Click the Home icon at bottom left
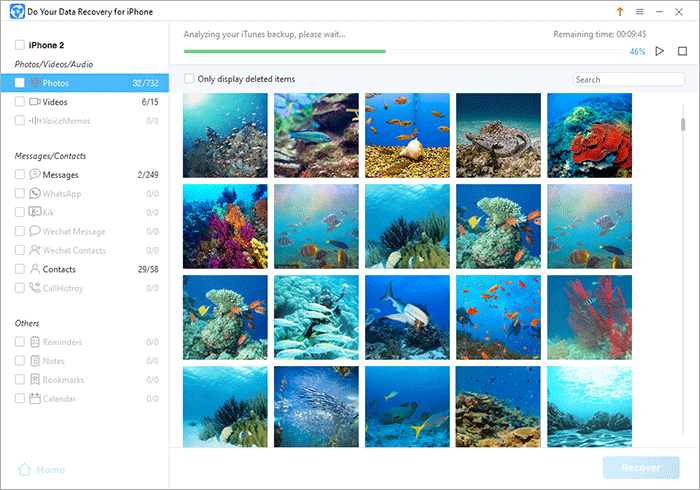This screenshot has height=490, width=700. point(24,469)
